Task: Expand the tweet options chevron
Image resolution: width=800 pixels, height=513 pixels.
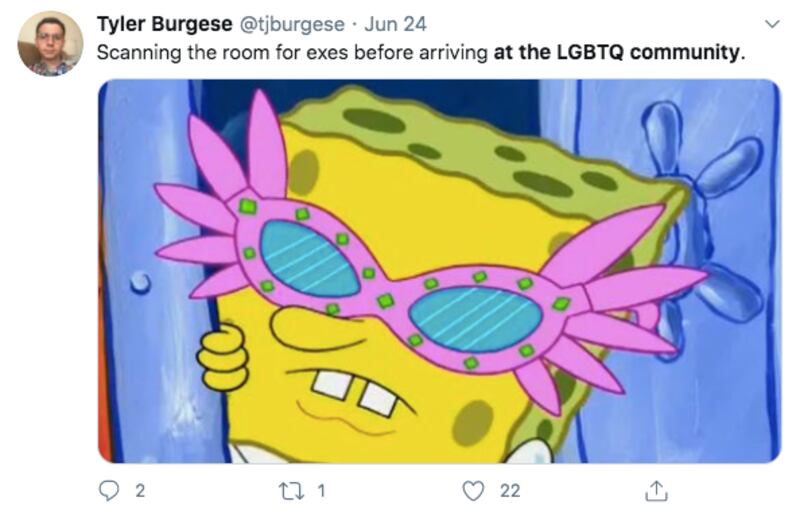Action: click(772, 24)
